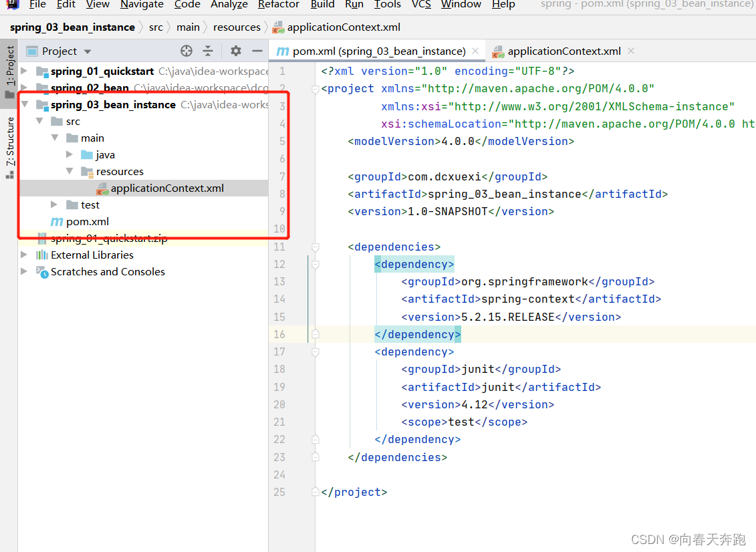This screenshot has height=552, width=756.
Task: Click the com.dcxuexi groupId text
Action: [445, 176]
